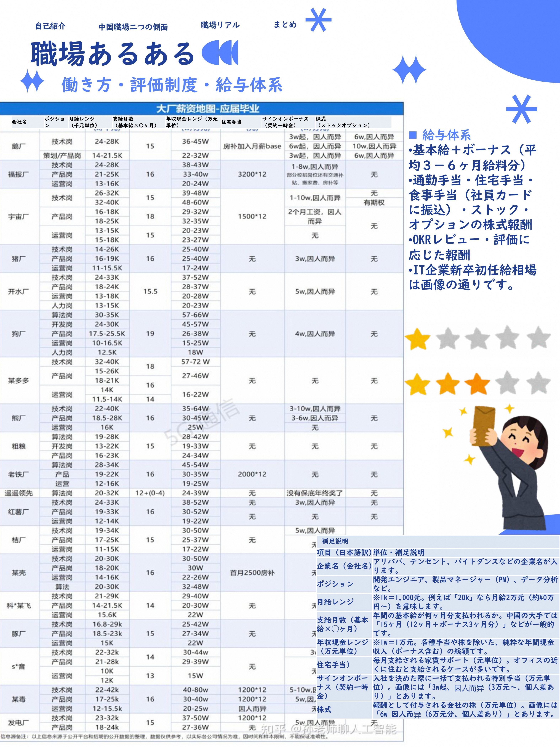Click the 没有保底年终奖了 cell
The height and width of the screenshot is (747, 560).
[x=315, y=493]
